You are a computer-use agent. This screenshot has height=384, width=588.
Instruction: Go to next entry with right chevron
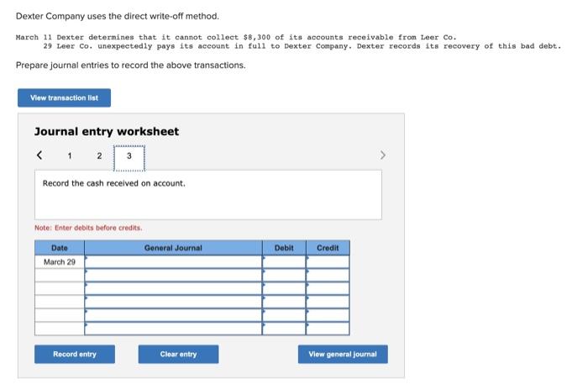click(382, 155)
